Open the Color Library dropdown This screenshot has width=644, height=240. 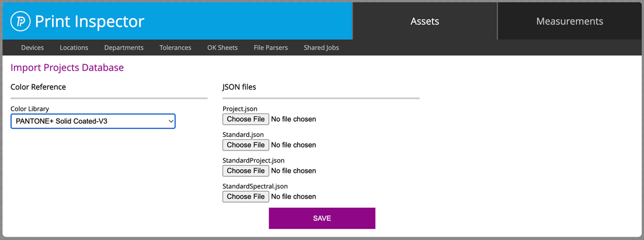pyautogui.click(x=93, y=121)
